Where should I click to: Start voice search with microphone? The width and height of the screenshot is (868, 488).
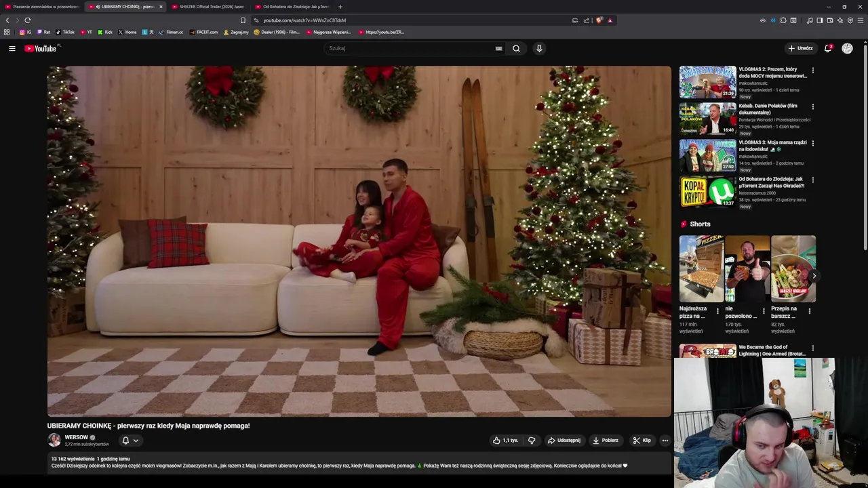coord(539,48)
